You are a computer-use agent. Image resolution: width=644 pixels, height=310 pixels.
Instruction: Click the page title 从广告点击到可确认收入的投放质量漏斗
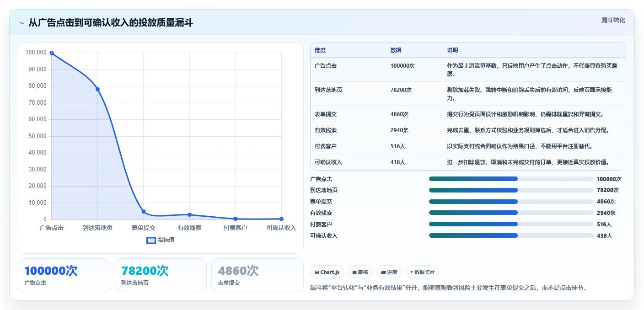coord(111,23)
